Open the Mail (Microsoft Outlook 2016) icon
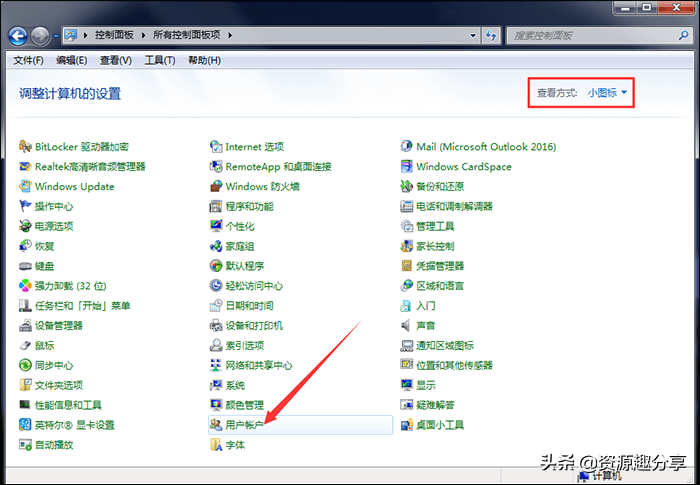The image size is (700, 485). (407, 146)
